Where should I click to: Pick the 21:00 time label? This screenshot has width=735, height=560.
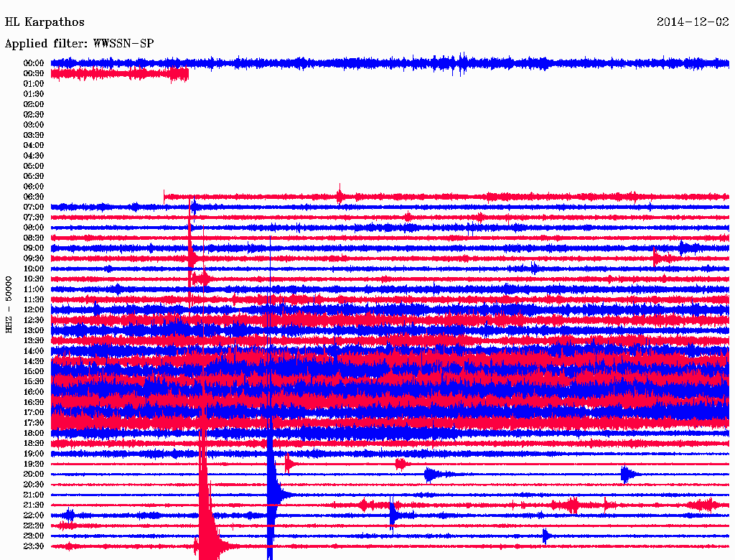click(x=34, y=495)
